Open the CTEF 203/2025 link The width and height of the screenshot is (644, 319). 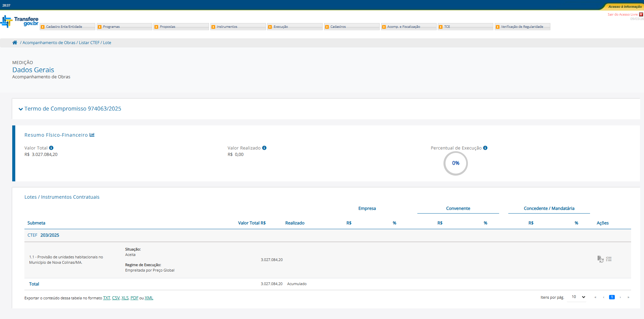tap(50, 235)
